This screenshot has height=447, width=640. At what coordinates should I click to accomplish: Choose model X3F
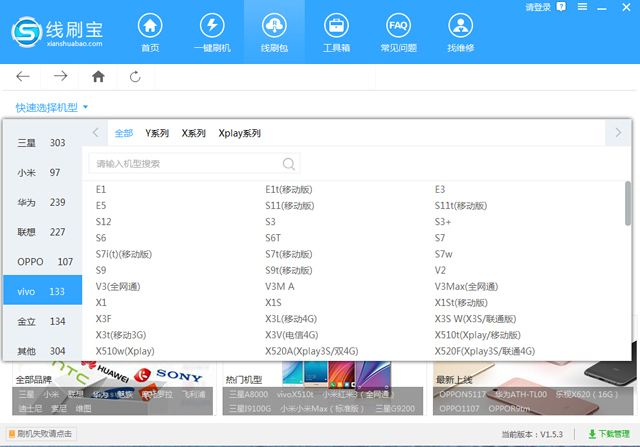(x=103, y=319)
